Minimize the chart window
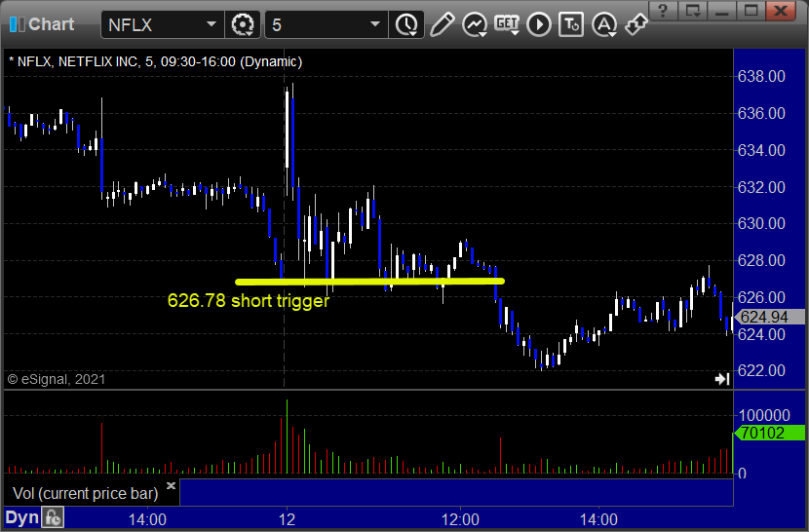This screenshot has width=809, height=532. [x=722, y=10]
